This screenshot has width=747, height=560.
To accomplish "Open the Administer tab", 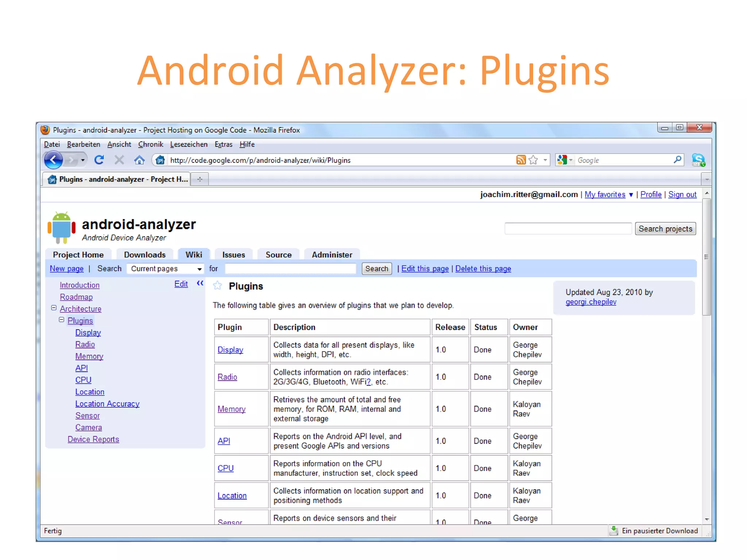I will tap(332, 254).
